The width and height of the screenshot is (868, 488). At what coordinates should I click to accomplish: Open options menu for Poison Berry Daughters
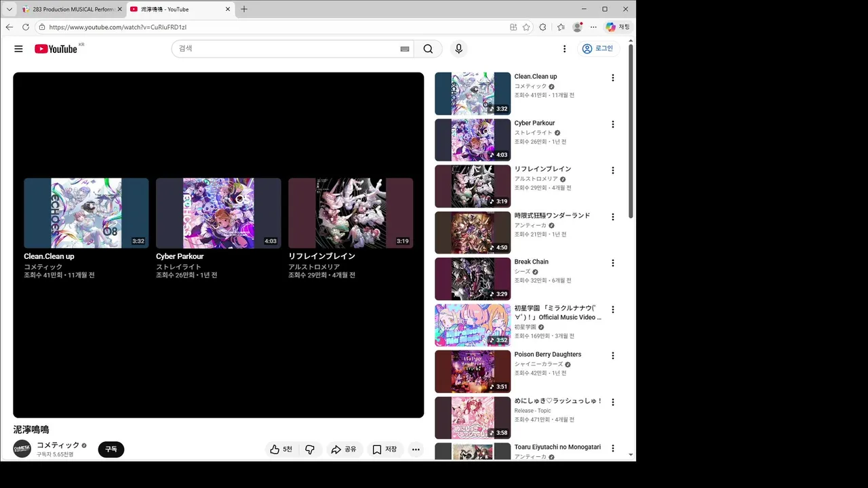pos(613,356)
